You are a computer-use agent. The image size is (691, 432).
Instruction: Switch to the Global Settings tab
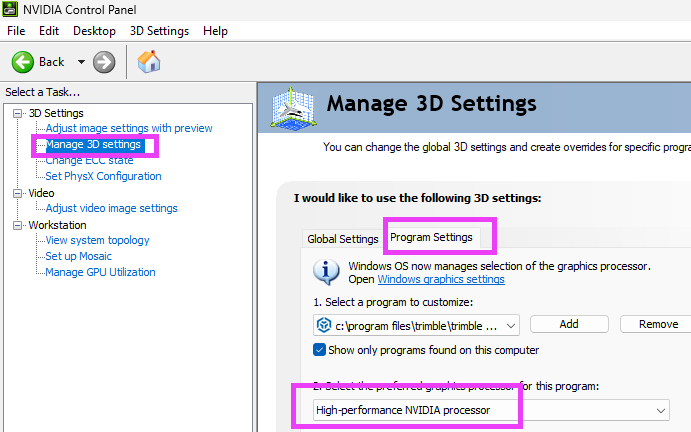(342, 239)
